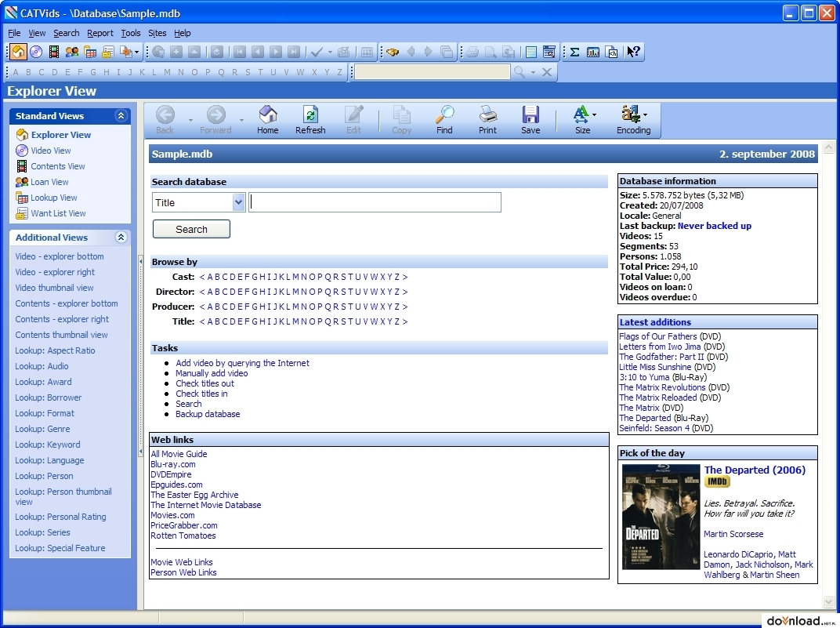
Task: Open the Help menu
Action: (182, 33)
